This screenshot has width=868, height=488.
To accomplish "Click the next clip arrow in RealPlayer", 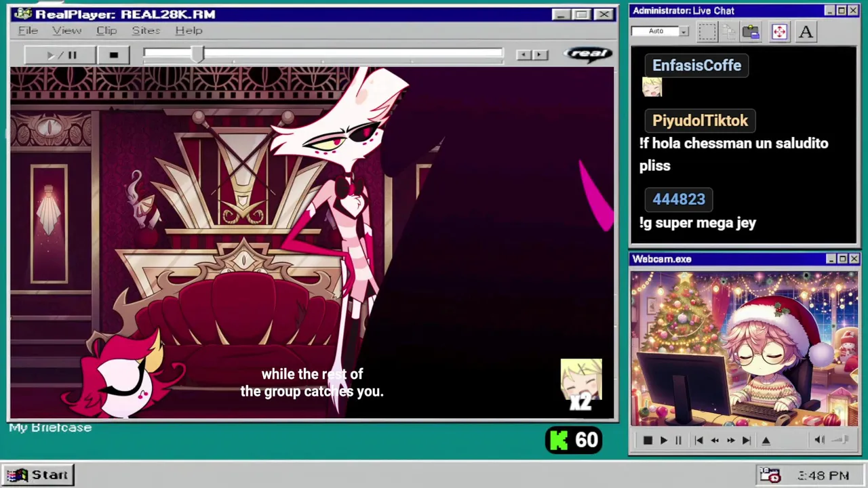I will click(540, 55).
